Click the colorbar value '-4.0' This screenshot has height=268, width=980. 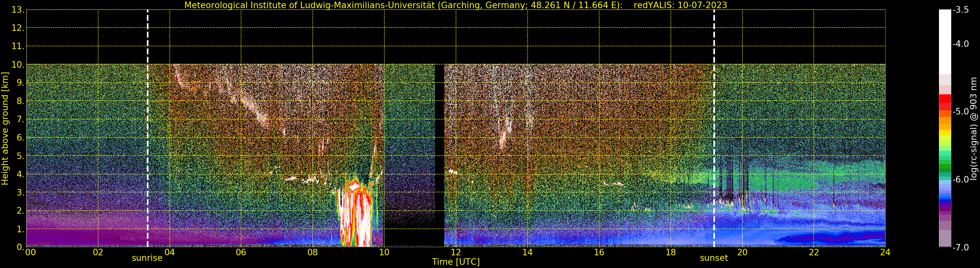[x=960, y=44]
